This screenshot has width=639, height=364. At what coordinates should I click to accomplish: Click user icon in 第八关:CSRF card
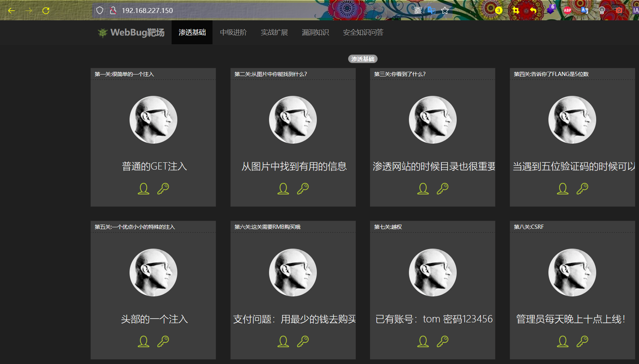pos(563,341)
